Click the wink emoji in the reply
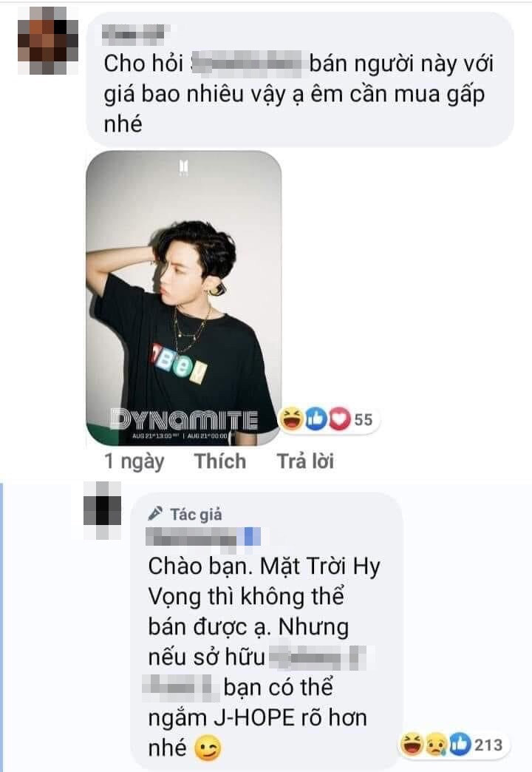The image size is (532, 772). click(208, 749)
